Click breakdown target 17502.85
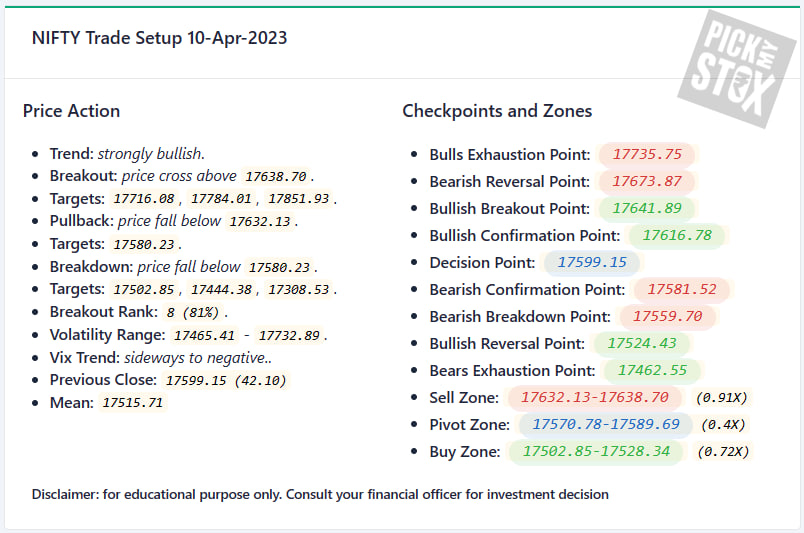The height and width of the screenshot is (533, 804). pyautogui.click(x=144, y=290)
